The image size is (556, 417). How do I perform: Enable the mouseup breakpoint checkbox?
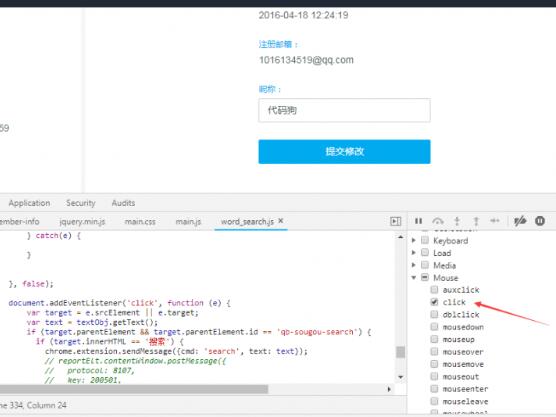pos(434,339)
